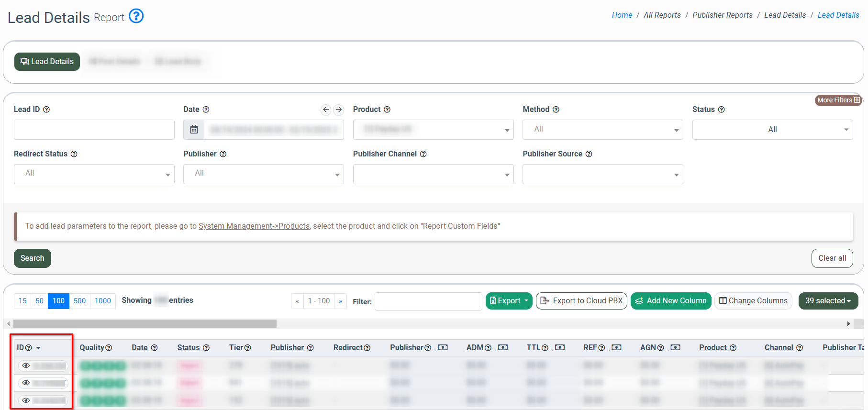The width and height of the screenshot is (868, 410).
Task: Click the money icon beside ADM column
Action: click(503, 348)
